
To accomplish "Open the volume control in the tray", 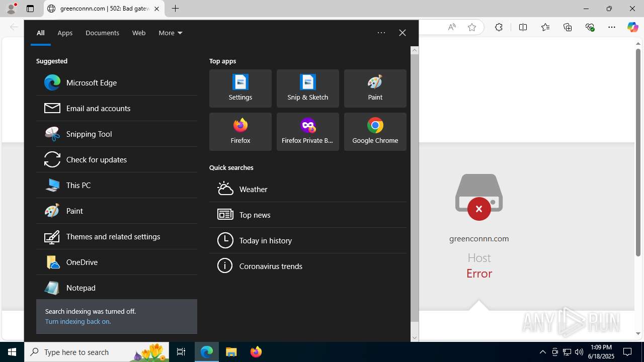I will [579, 352].
